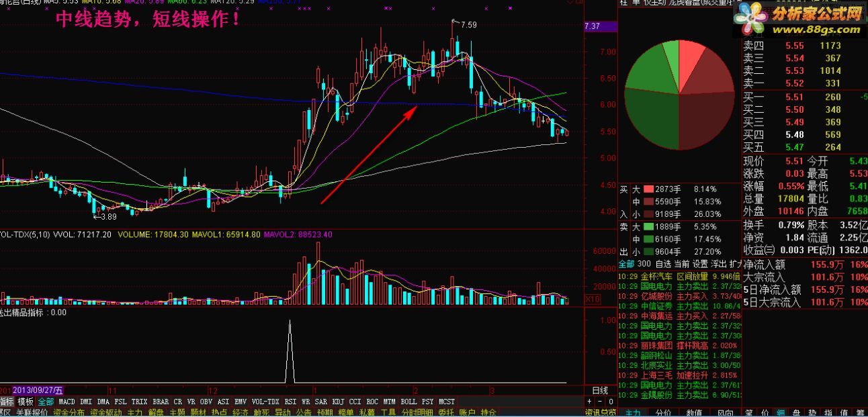Click the 日线 period label
The image size is (868, 417).
[599, 390]
